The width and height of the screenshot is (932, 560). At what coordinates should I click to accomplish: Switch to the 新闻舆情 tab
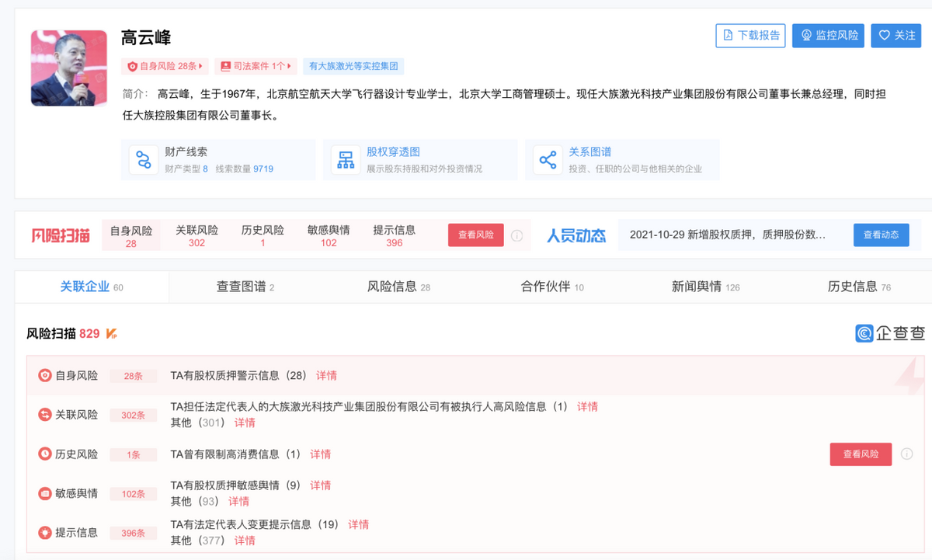705,287
